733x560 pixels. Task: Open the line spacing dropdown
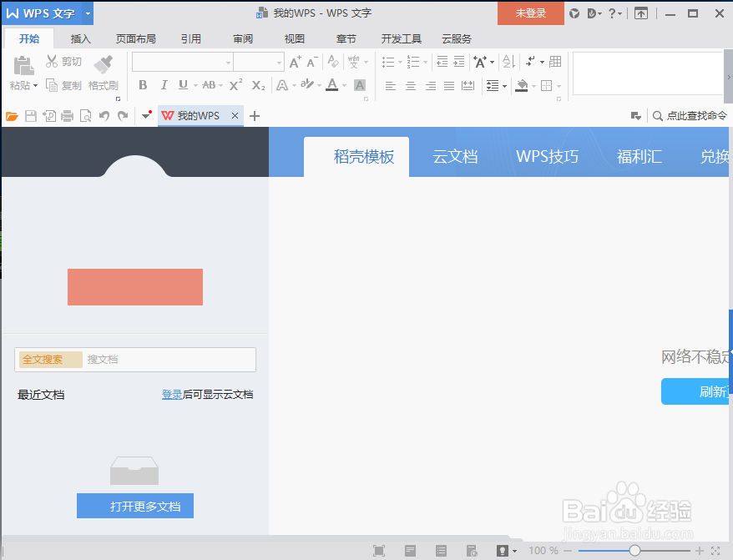click(x=504, y=86)
